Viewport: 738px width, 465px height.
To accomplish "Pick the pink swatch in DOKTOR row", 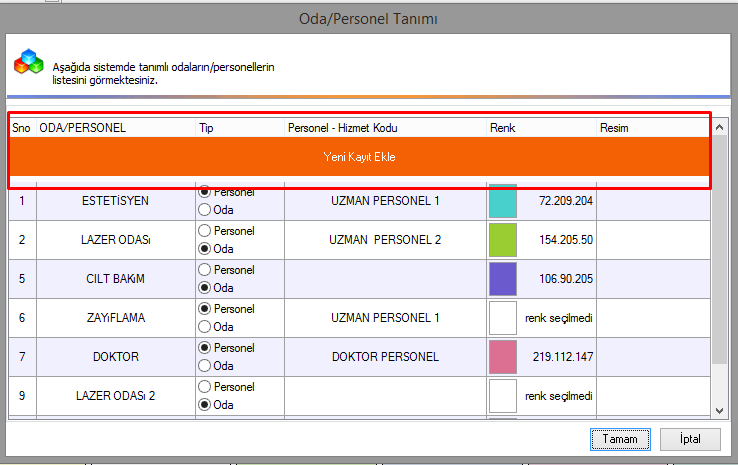I will click(x=502, y=357).
